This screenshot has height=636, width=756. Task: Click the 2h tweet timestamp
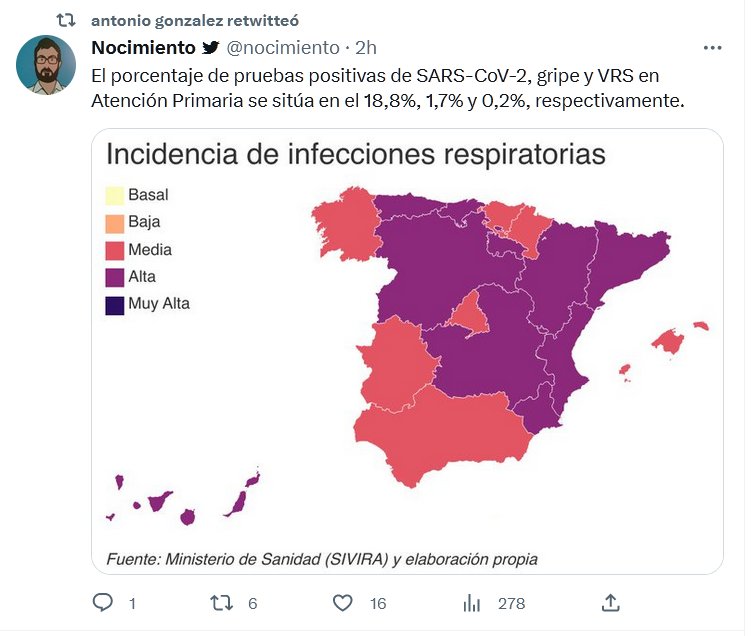click(366, 47)
